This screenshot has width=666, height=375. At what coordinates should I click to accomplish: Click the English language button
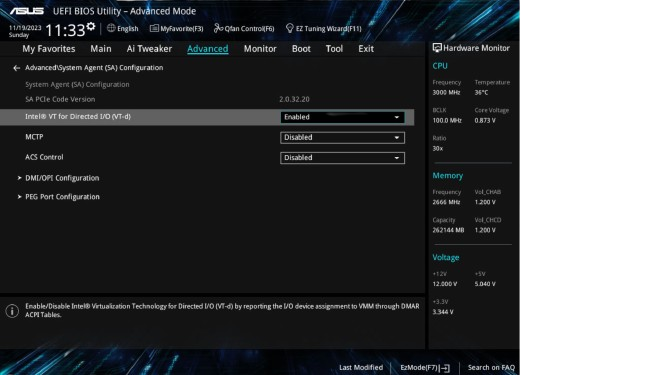point(123,28)
